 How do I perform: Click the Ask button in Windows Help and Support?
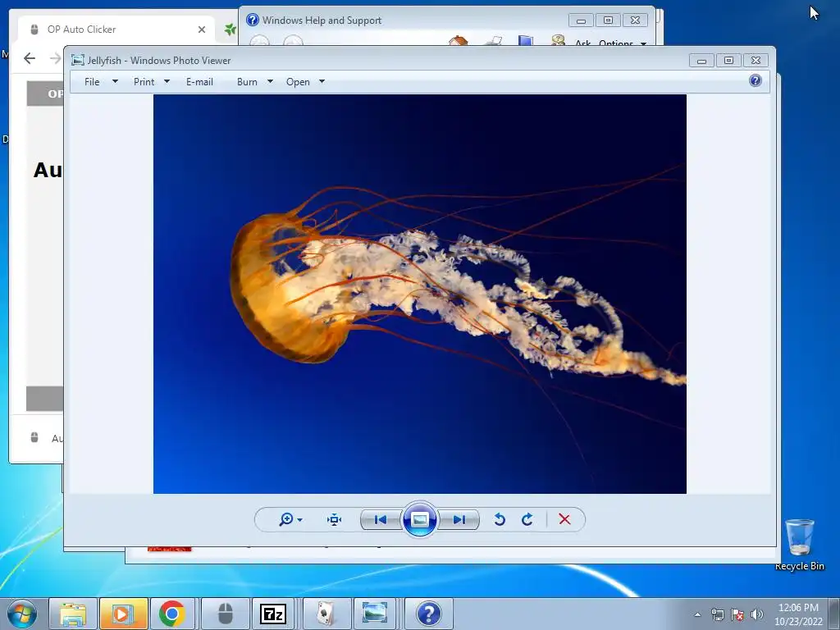583,43
